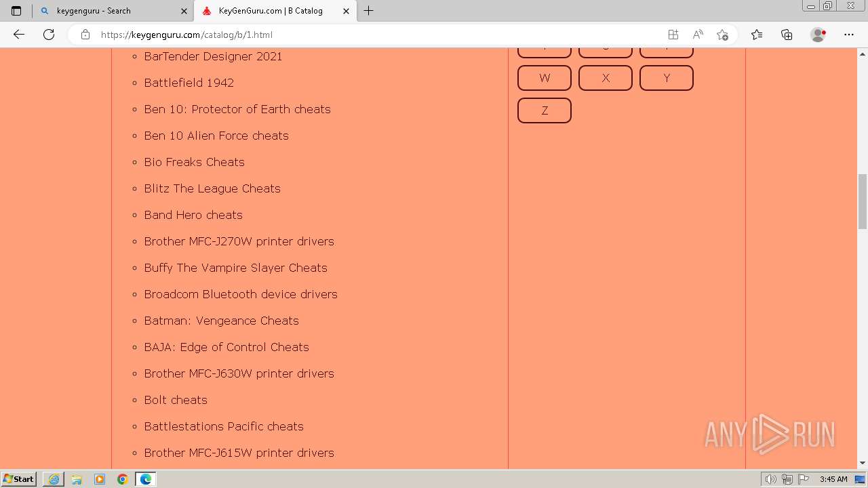Open the Battlefield 1942 link
The height and width of the screenshot is (488, 868).
pyautogui.click(x=189, y=83)
